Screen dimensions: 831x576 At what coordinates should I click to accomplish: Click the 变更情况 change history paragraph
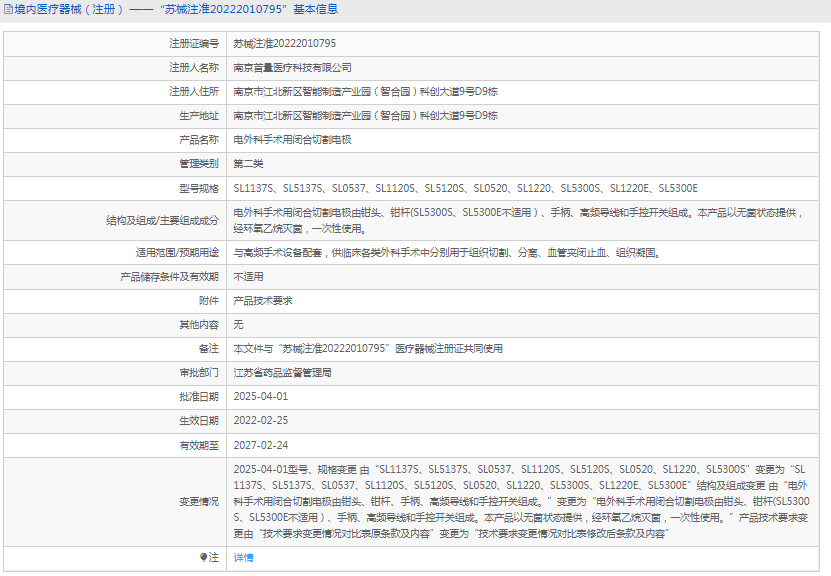tap(521, 501)
